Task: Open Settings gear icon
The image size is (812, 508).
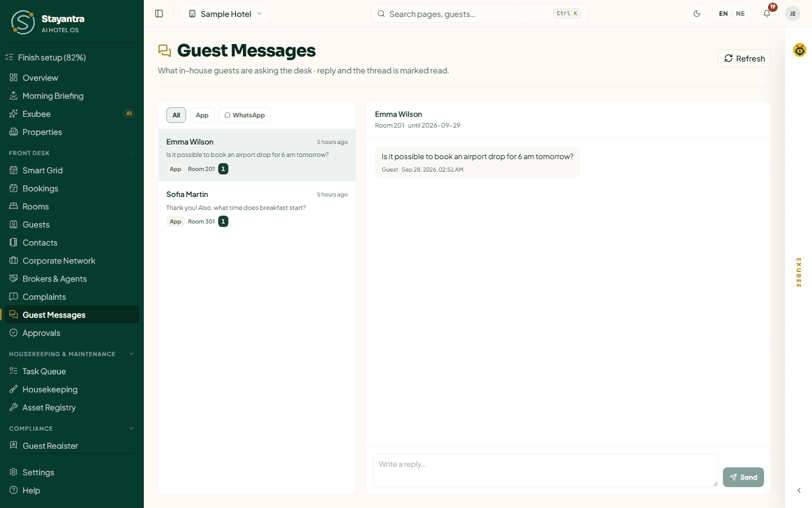Action: tap(14, 472)
